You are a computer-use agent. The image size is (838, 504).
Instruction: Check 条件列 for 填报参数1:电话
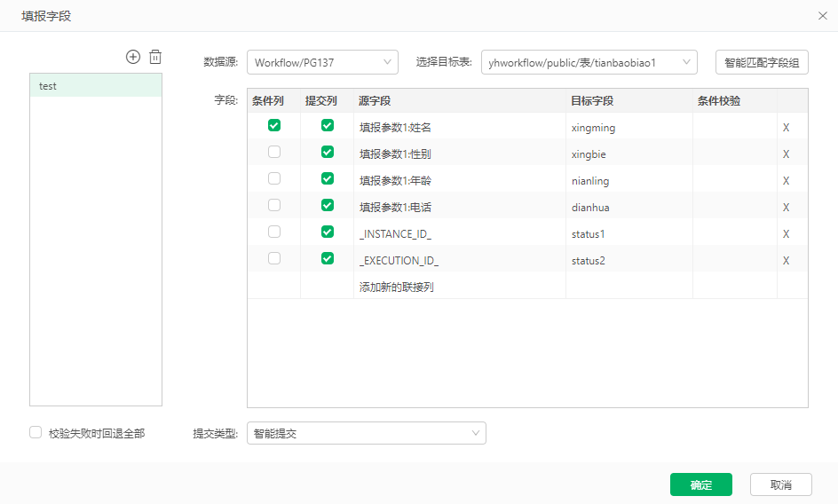point(274,205)
